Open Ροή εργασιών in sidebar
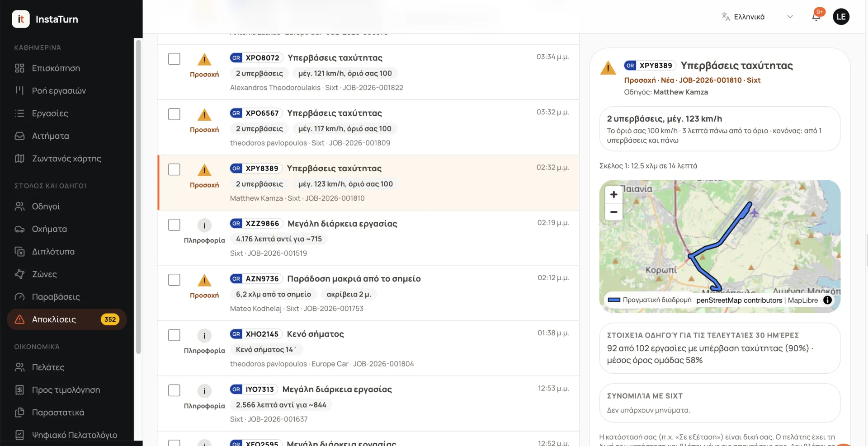868x446 pixels. [x=66, y=91]
